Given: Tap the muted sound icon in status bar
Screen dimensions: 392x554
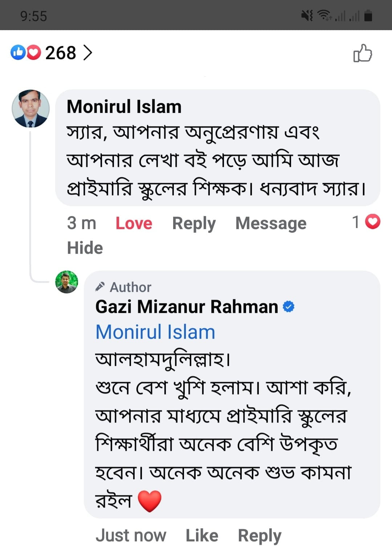Looking at the screenshot, I should pyautogui.click(x=307, y=16).
